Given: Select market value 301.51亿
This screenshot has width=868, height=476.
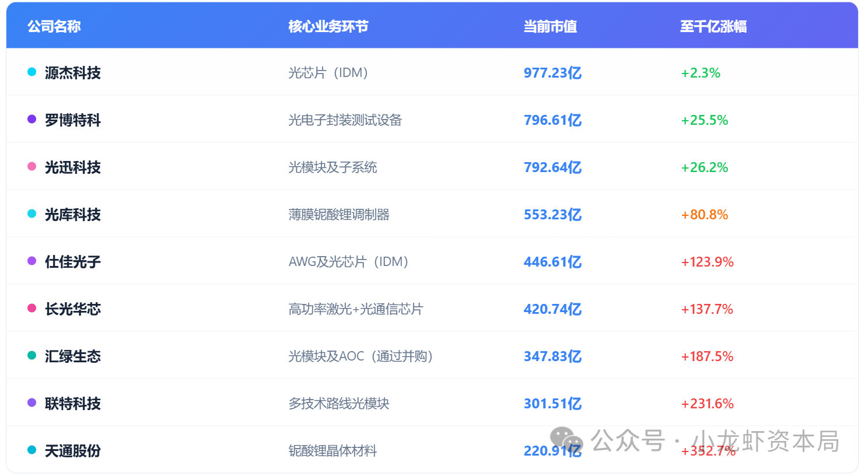Looking at the screenshot, I should point(552,404).
